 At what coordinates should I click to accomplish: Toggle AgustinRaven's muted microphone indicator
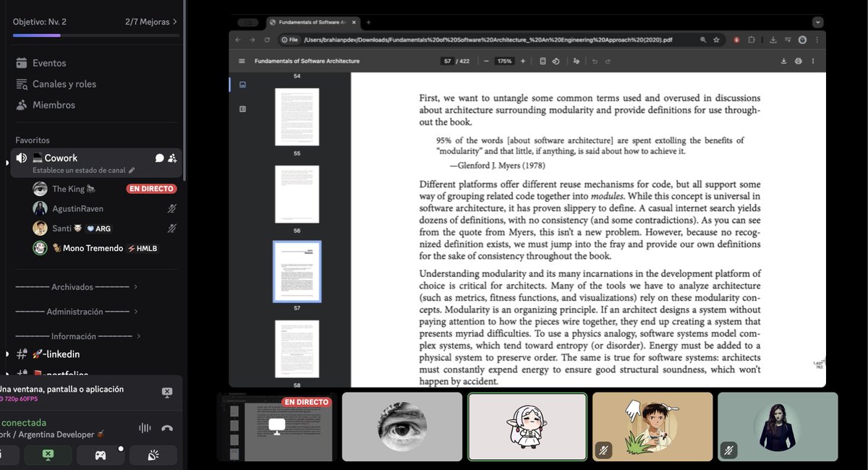pos(172,208)
